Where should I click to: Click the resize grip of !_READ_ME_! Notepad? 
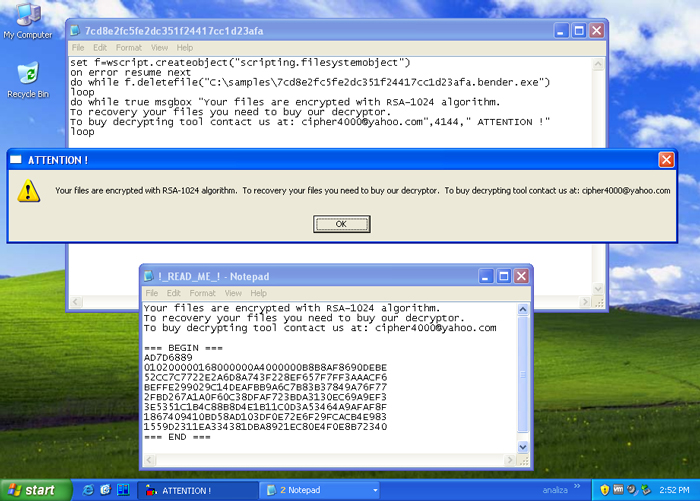[524, 460]
